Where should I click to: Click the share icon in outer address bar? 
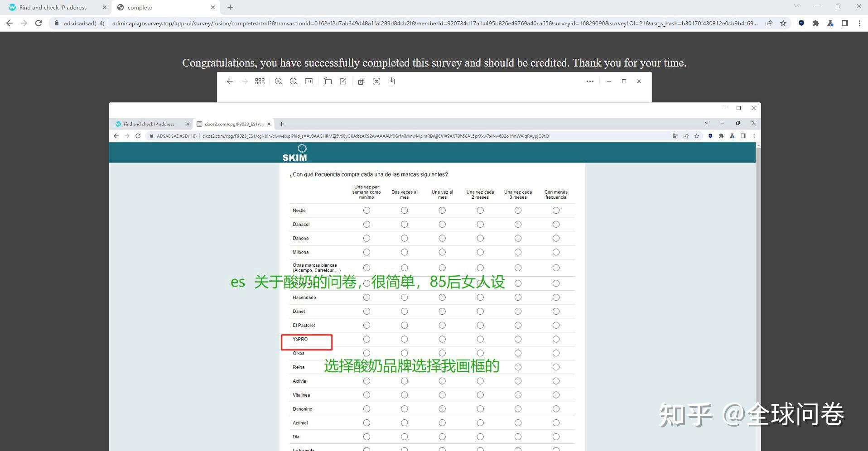[769, 23]
